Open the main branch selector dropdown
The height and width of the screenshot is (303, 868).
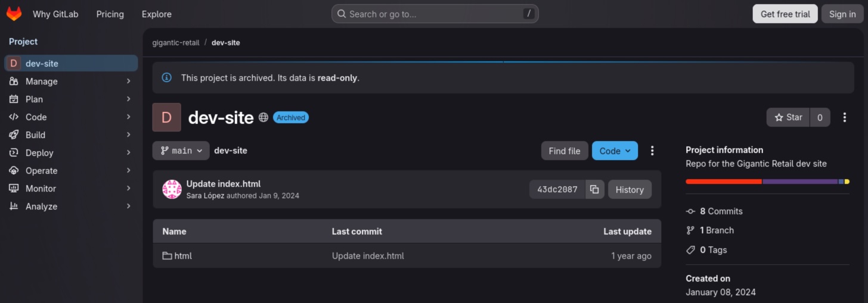tap(181, 151)
